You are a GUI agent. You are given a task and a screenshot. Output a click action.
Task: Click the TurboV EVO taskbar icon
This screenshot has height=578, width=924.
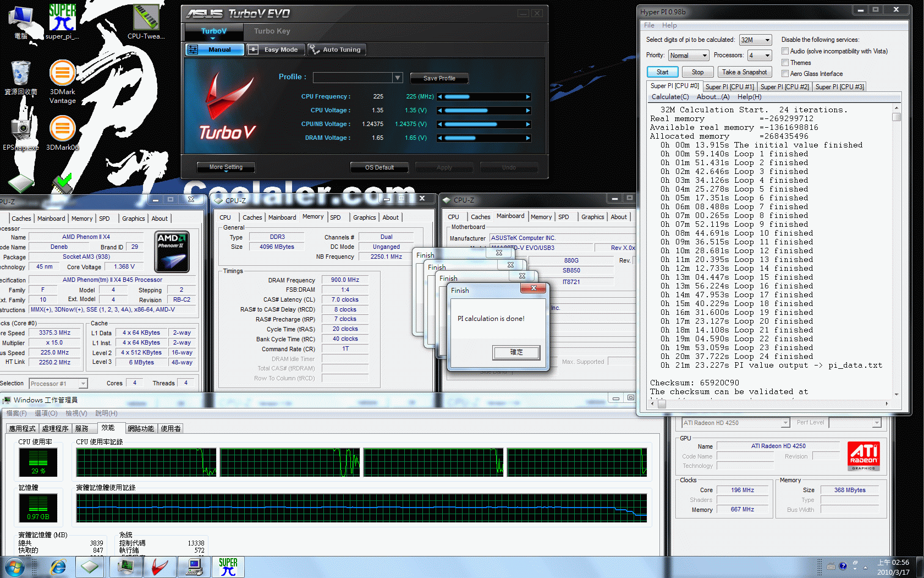point(159,566)
